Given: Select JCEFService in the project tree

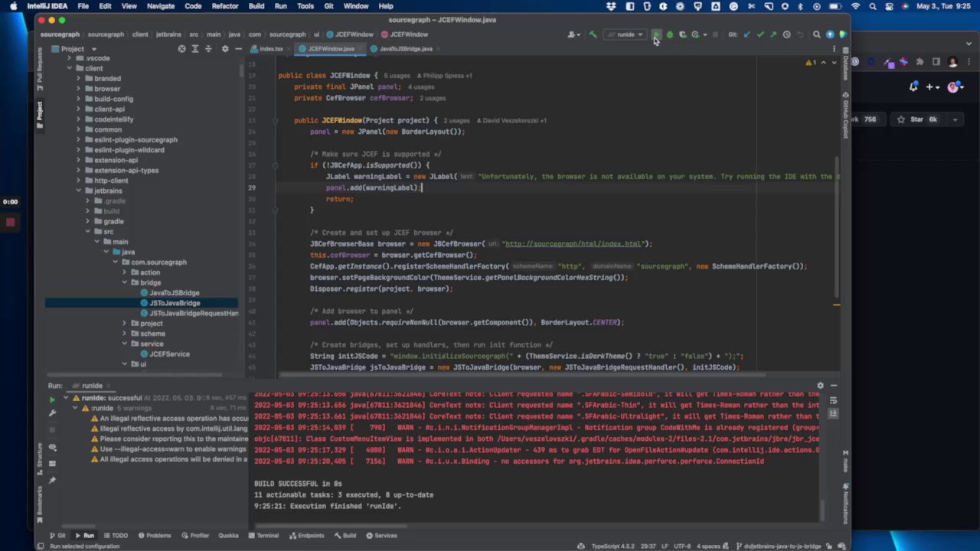Looking at the screenshot, I should coord(169,354).
